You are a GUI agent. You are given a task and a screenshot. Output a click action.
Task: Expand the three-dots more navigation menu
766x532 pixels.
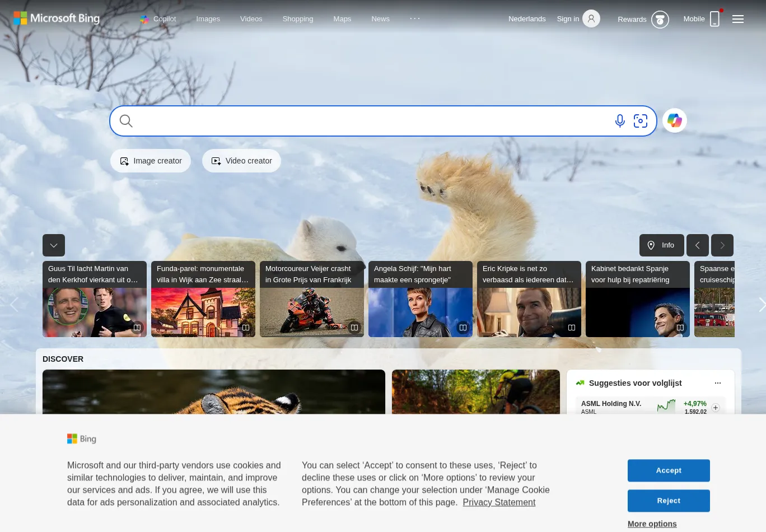click(x=415, y=18)
